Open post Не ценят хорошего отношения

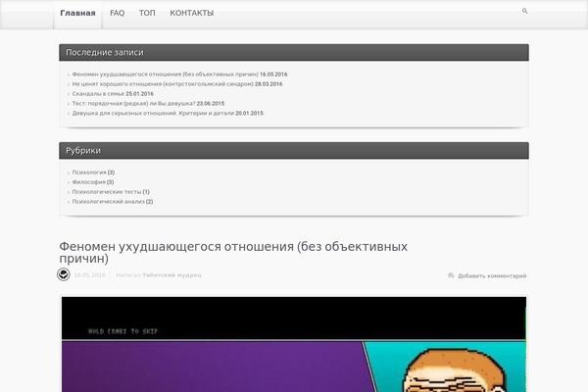pos(163,84)
